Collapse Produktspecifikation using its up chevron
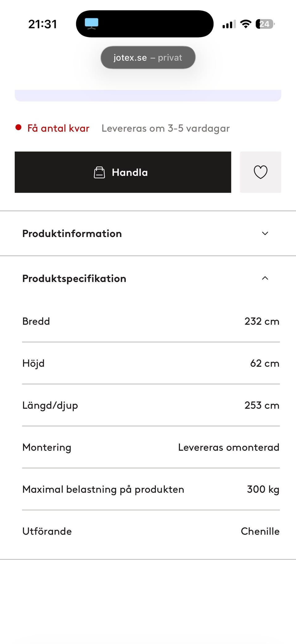296x644 pixels. tap(265, 278)
